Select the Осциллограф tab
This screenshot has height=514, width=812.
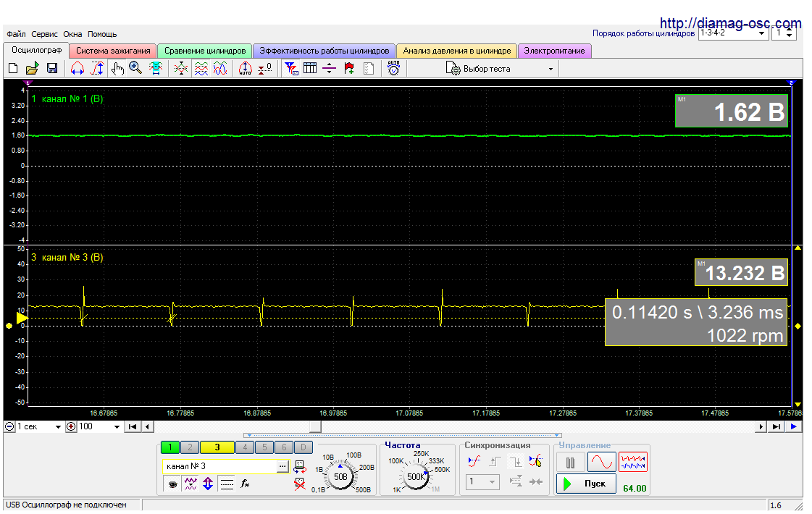pos(36,50)
